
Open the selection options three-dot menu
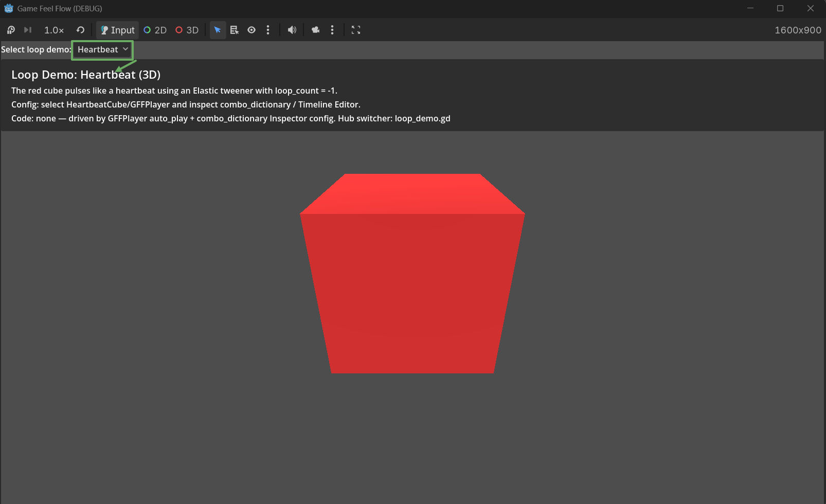coord(268,30)
